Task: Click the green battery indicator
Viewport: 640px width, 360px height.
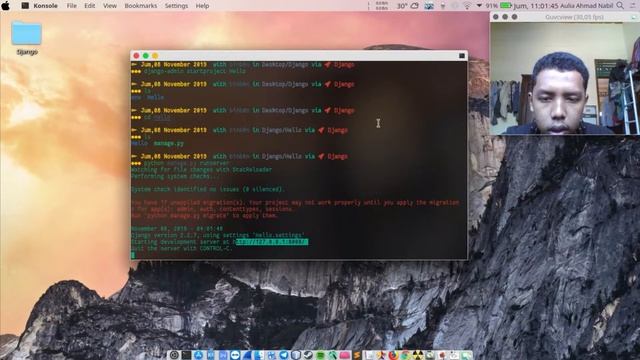Action: click(x=506, y=6)
